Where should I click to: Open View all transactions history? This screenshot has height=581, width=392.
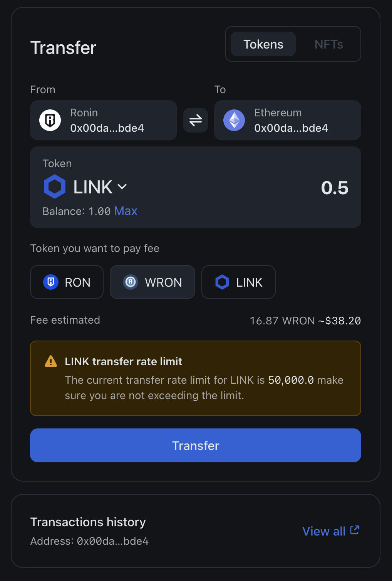coord(324,531)
